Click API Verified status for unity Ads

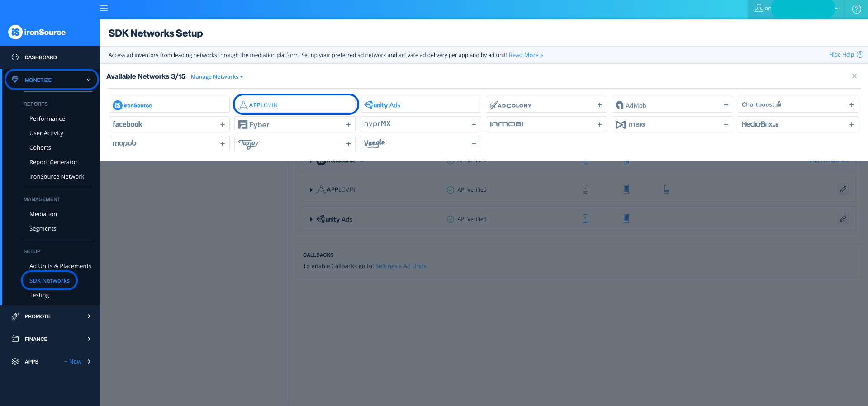tap(466, 219)
